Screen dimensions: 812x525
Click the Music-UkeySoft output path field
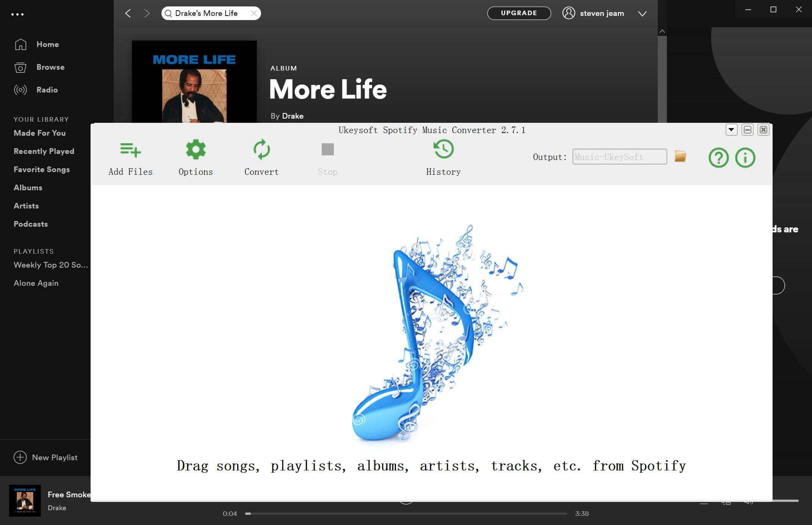619,157
